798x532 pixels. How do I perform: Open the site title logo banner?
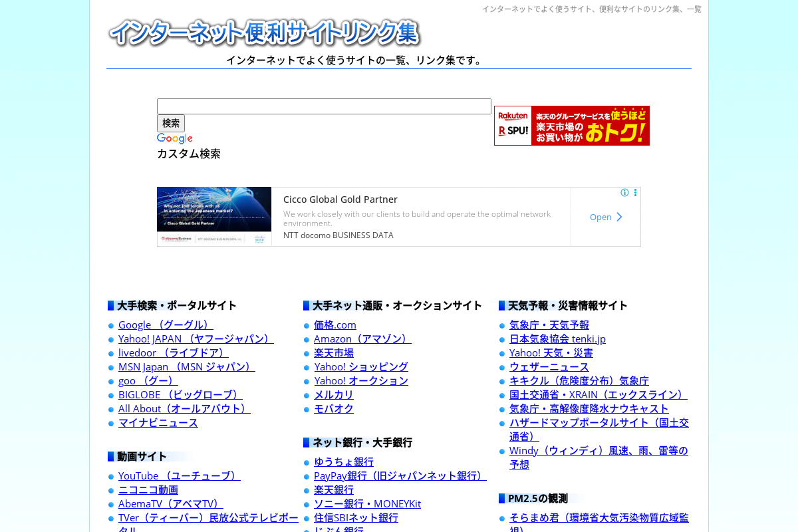(x=264, y=33)
